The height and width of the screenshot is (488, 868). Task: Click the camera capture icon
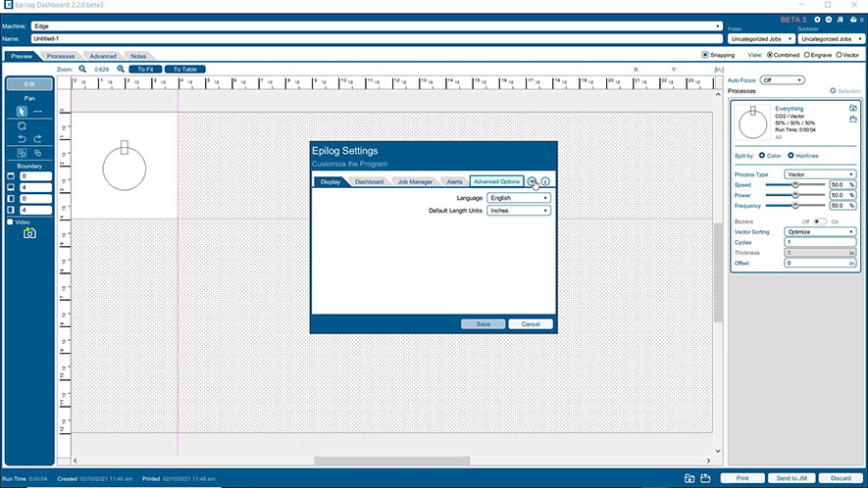pos(29,233)
